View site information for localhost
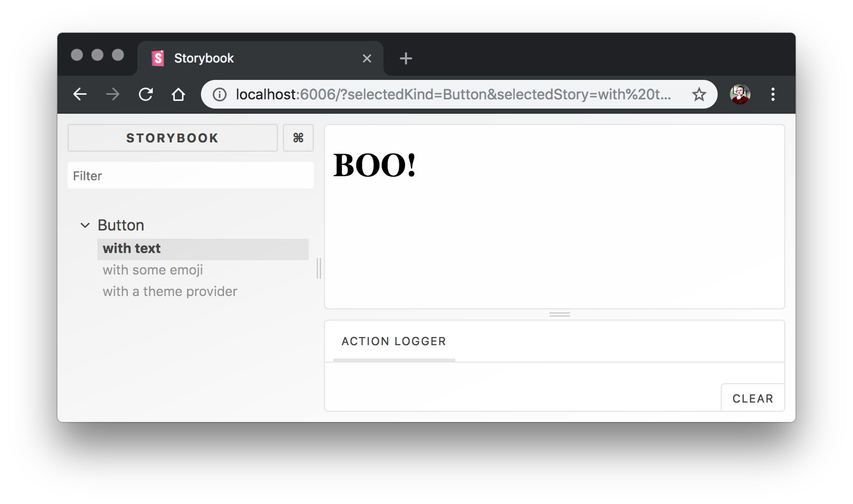This screenshot has height=504, width=853. pyautogui.click(x=219, y=94)
